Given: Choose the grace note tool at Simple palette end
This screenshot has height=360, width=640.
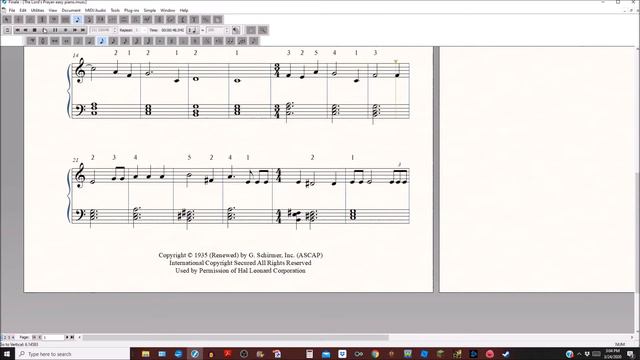Looking at the screenshot, I should [254, 41].
